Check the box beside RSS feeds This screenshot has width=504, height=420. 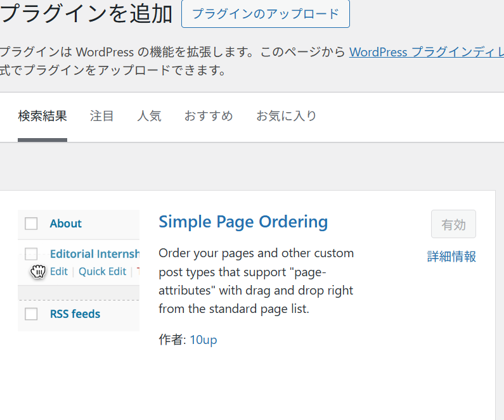[x=31, y=314]
